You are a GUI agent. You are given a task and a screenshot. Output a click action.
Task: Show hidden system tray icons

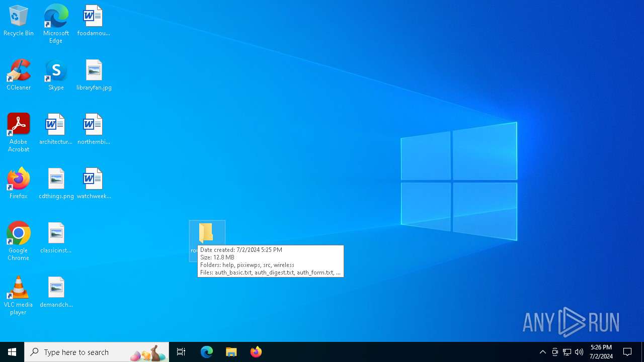pyautogui.click(x=543, y=352)
